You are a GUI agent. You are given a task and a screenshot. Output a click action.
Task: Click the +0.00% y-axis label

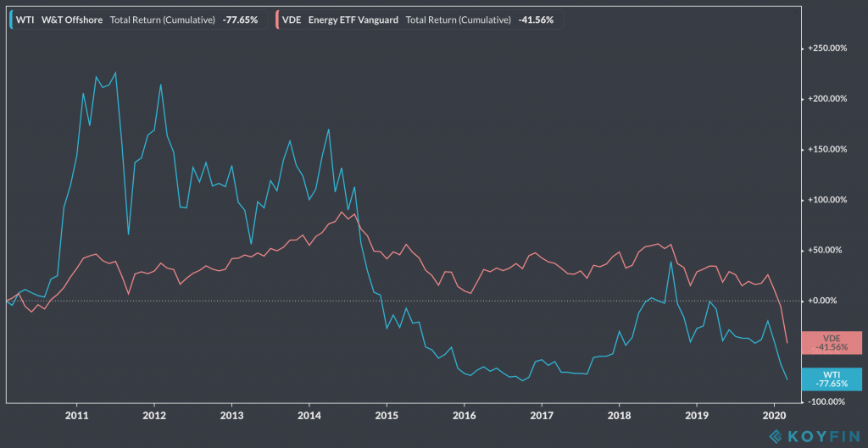point(823,301)
